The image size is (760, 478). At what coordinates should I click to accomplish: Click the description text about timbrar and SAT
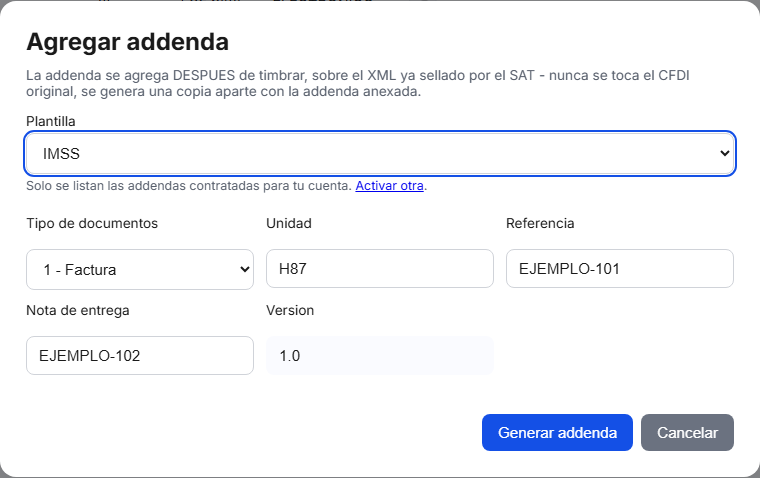[358, 83]
